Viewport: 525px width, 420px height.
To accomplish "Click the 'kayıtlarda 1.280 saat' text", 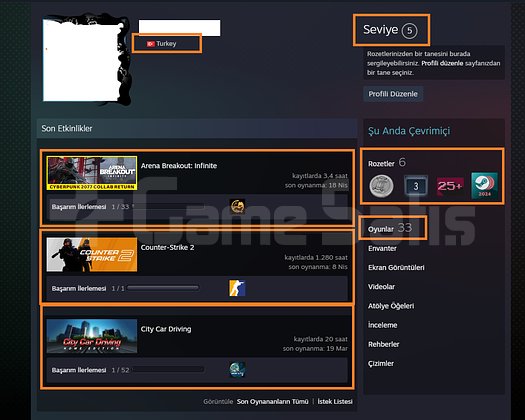I will (316, 258).
